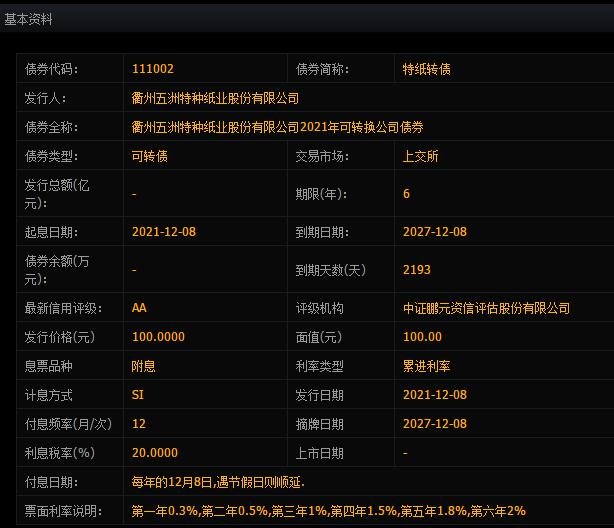
Task: Select face value 100.00
Action: coord(422,336)
